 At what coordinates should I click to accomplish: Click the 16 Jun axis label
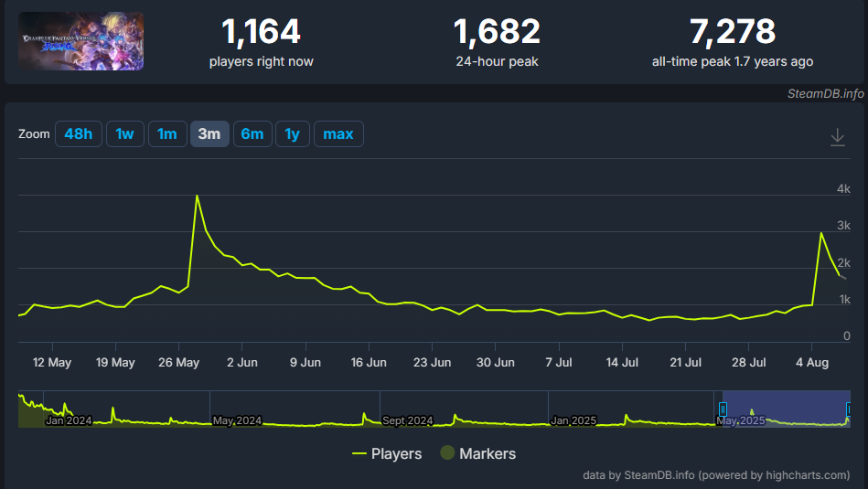(x=369, y=362)
